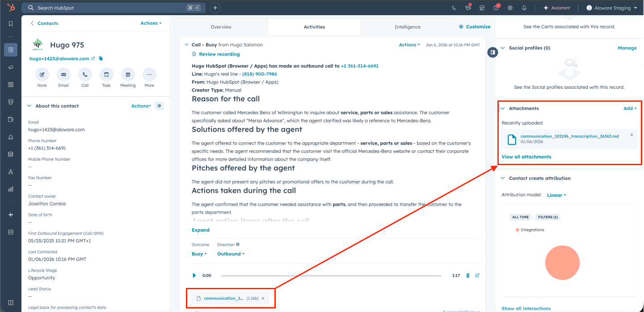
Task: Expand the call notes with Expand link
Action: (x=201, y=230)
